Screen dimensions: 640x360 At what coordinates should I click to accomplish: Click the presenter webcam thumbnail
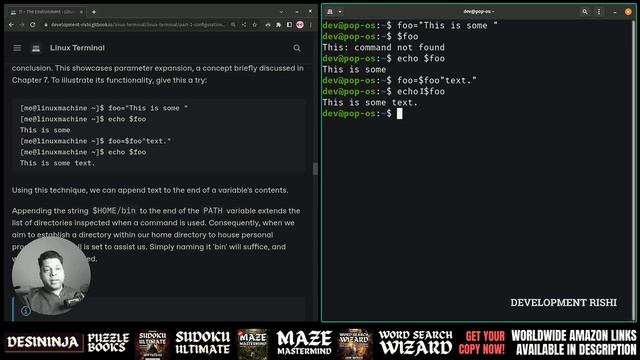pos(51,276)
